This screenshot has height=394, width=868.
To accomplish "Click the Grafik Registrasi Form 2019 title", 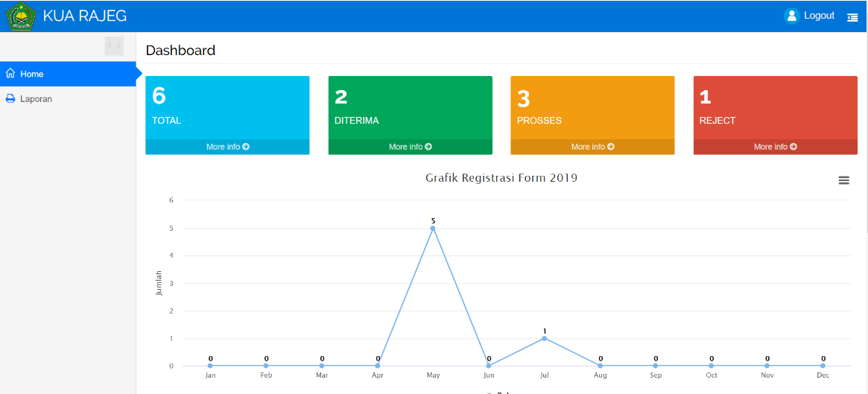I will pyautogui.click(x=501, y=177).
